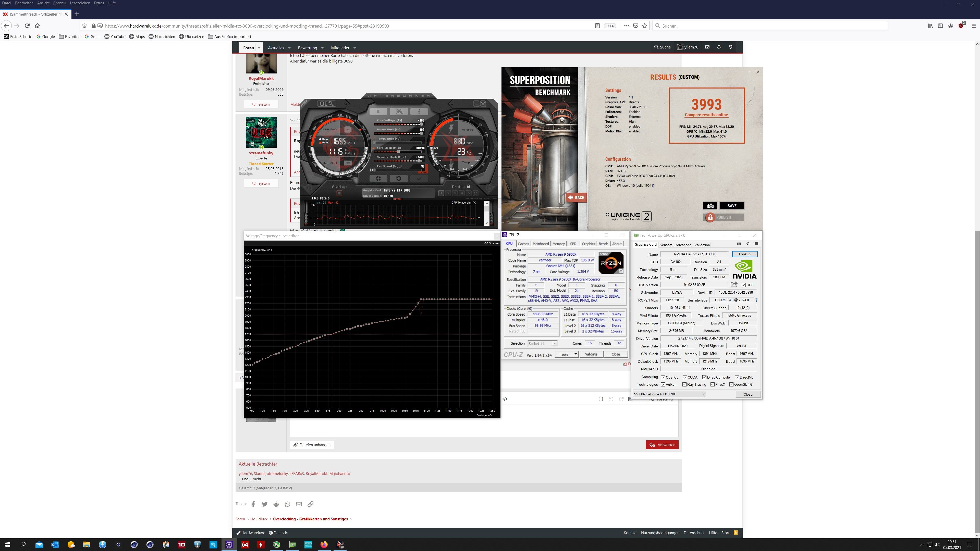Toggle GPU-Z UEFI checkbox
This screenshot has height=551, width=980.
(743, 285)
